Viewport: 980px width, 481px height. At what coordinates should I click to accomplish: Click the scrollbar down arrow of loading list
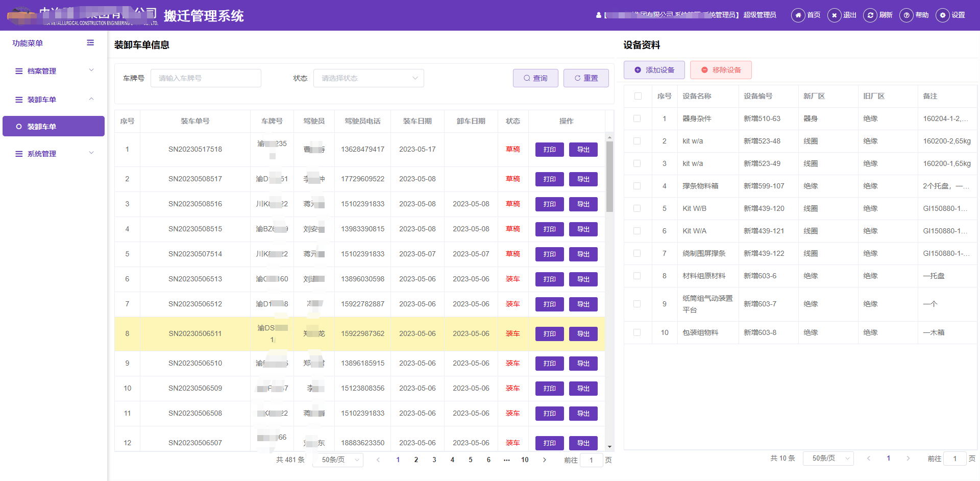[x=609, y=447]
